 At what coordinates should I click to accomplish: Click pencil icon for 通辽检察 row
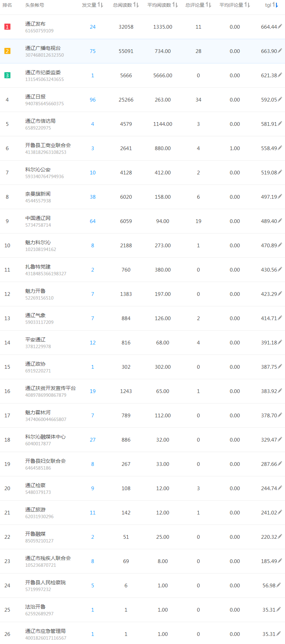pos(280,488)
